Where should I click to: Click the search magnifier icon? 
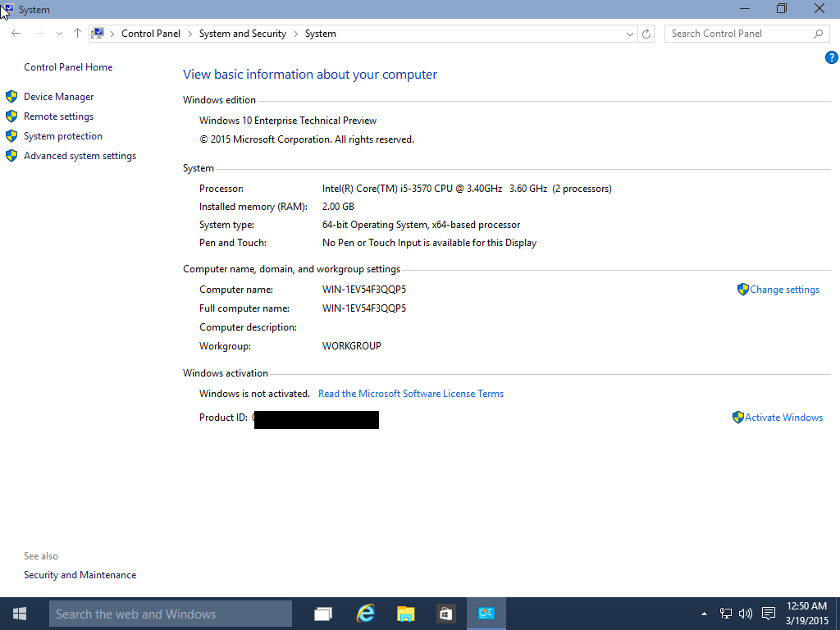[x=818, y=34]
